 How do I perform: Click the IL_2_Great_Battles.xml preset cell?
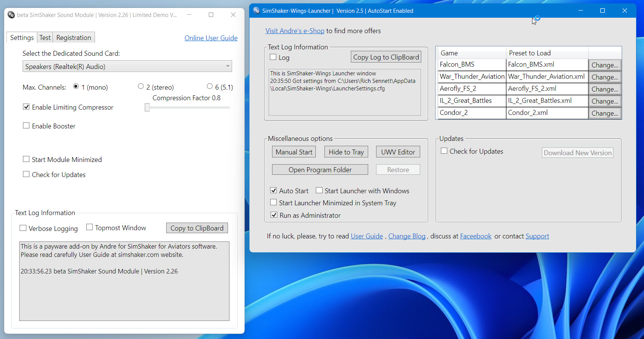tap(547, 101)
